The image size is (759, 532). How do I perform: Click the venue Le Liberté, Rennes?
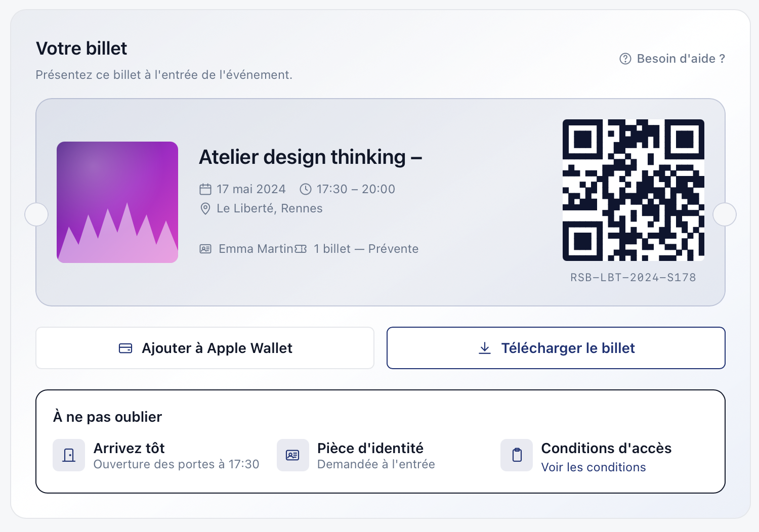pos(270,208)
